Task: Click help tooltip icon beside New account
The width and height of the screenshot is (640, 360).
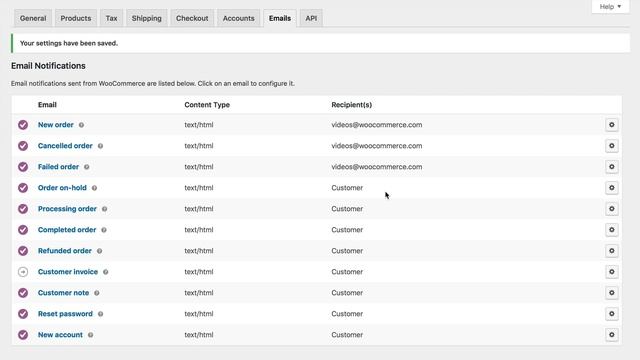Action: pos(91,335)
